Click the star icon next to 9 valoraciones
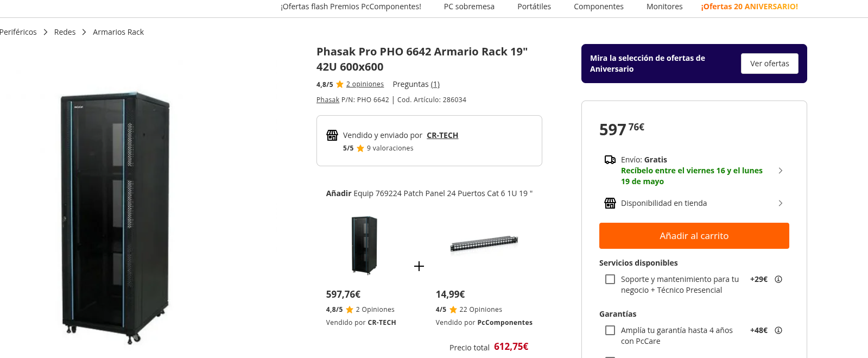 pyautogui.click(x=360, y=148)
